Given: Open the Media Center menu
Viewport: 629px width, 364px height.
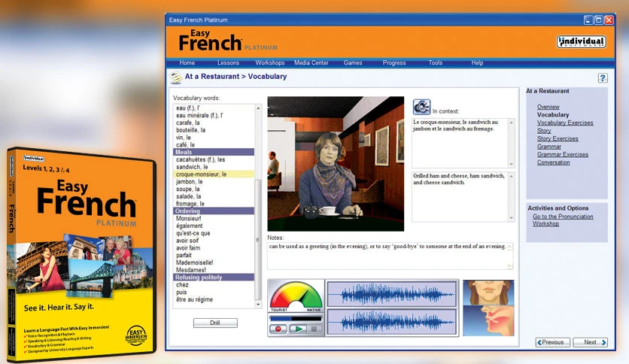Looking at the screenshot, I should point(311,63).
